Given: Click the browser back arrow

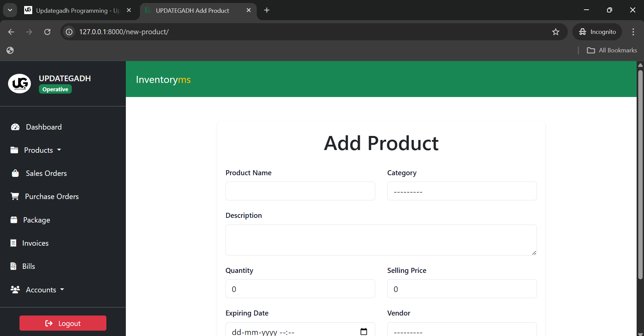Looking at the screenshot, I should tap(11, 32).
